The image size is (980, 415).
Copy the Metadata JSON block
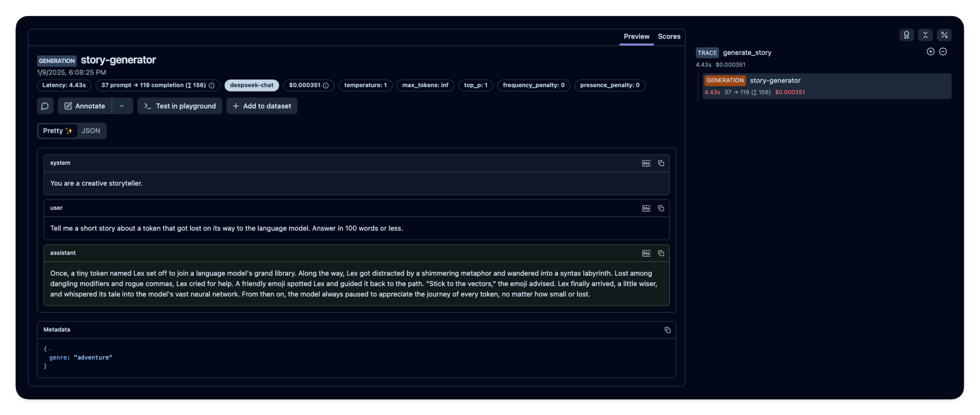pyautogui.click(x=667, y=330)
